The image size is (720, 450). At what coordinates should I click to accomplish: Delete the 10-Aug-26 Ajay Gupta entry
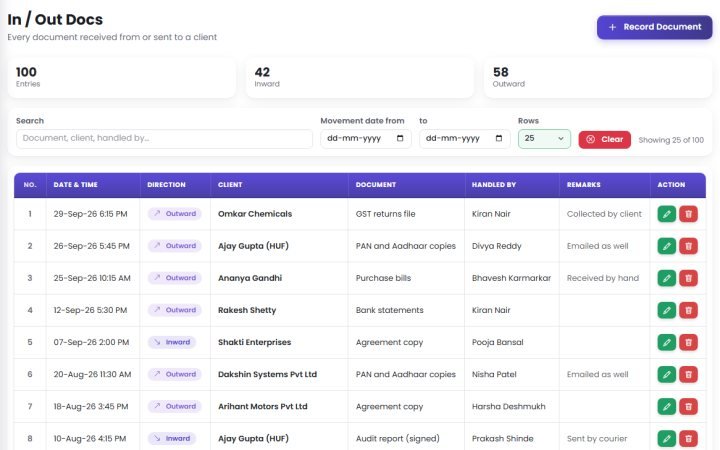(688, 439)
